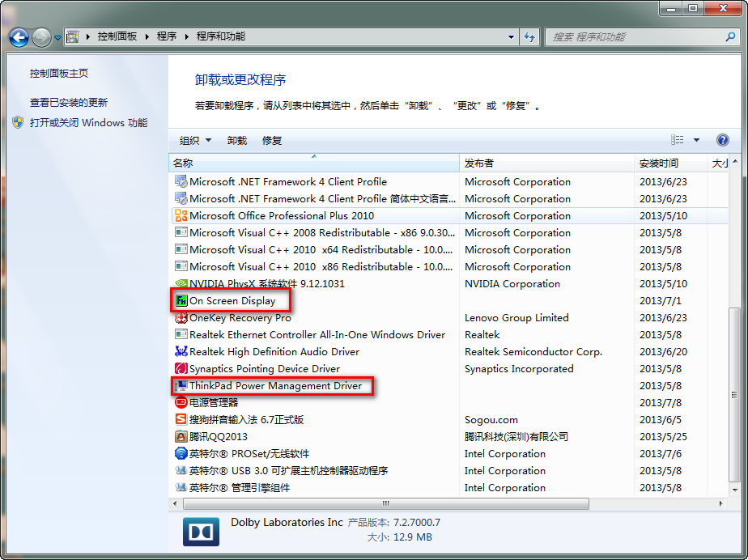Open the recent pages dropdown beside navigation arrows

point(57,37)
